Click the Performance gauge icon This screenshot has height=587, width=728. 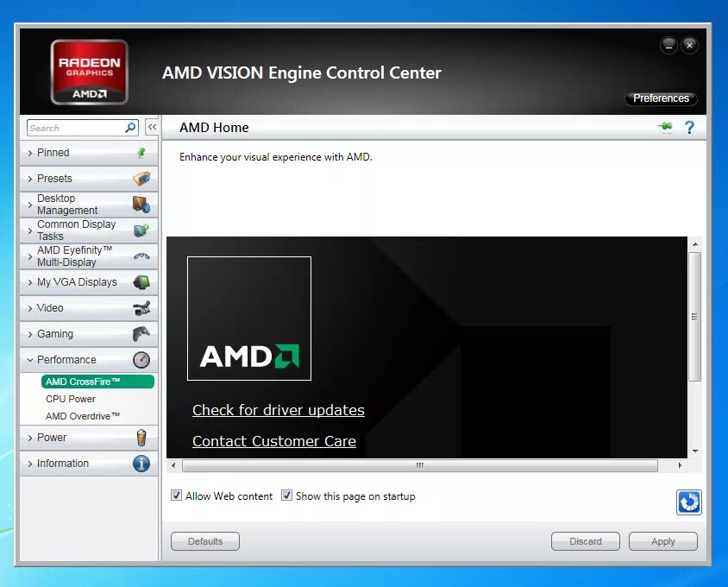click(141, 360)
